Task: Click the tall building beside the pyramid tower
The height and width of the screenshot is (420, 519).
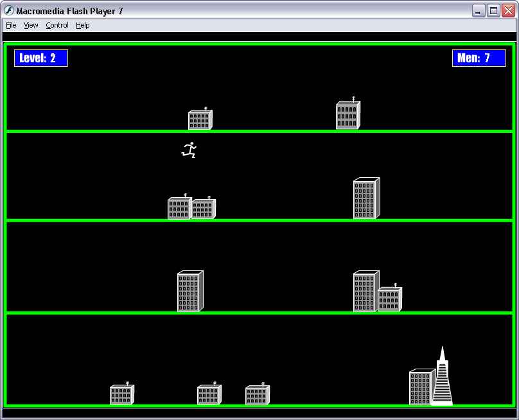Action: pos(421,387)
